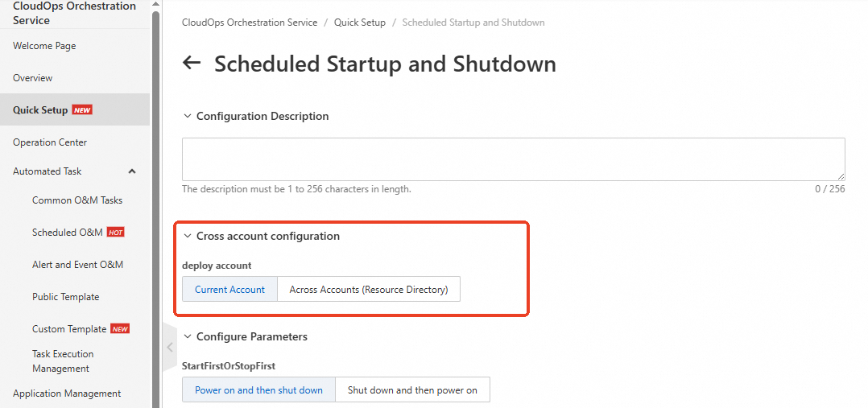Screen dimensions: 868x408
Task: Collapse the Configure Parameters section
Action: pyautogui.click(x=188, y=336)
